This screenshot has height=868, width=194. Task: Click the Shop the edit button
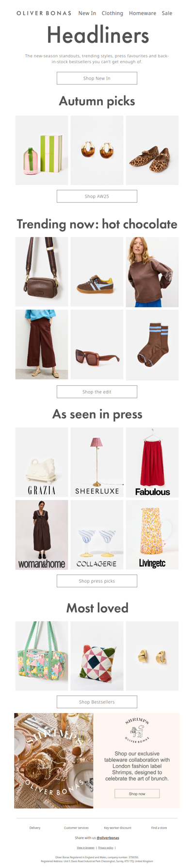click(97, 391)
